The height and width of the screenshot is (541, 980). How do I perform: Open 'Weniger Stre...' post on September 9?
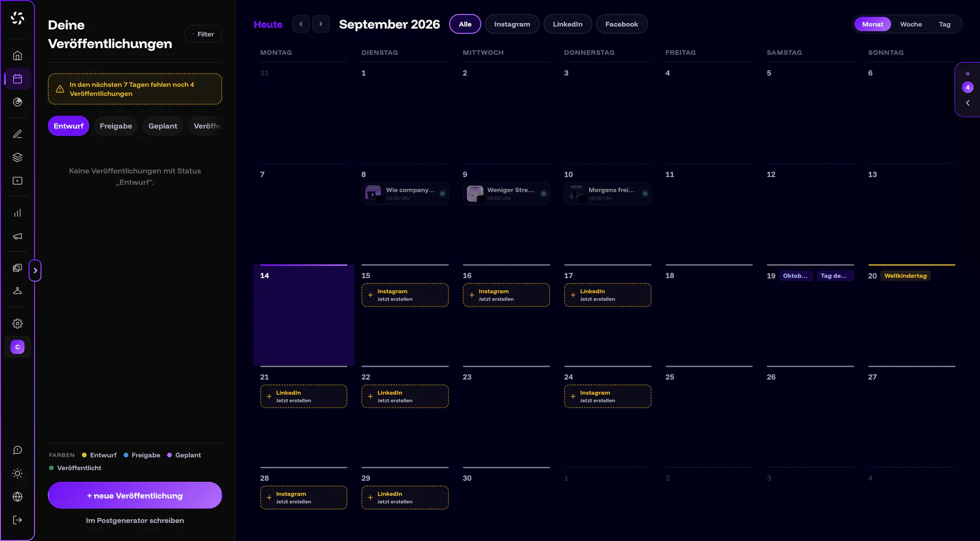[506, 194]
